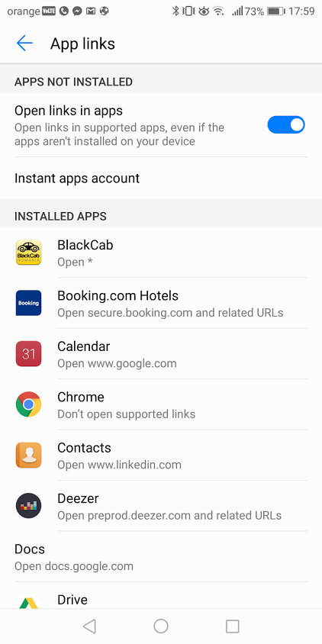Viewport: 322px width, 644px height.
Task: Tap the recent apps square button
Action: coord(233,626)
